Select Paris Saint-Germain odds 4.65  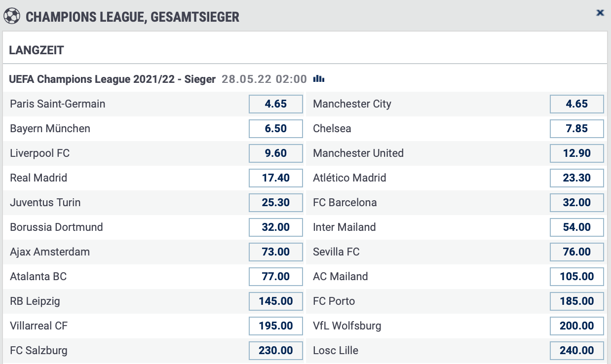(x=275, y=104)
